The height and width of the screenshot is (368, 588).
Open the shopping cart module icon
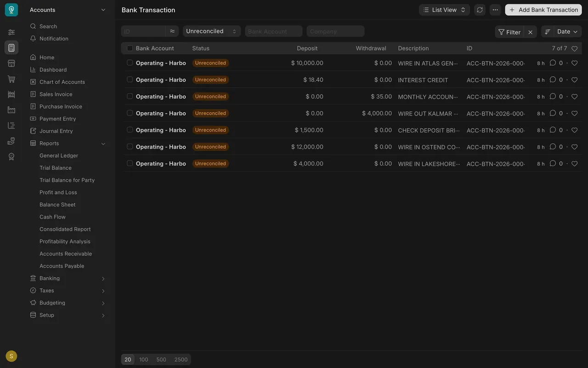click(11, 79)
